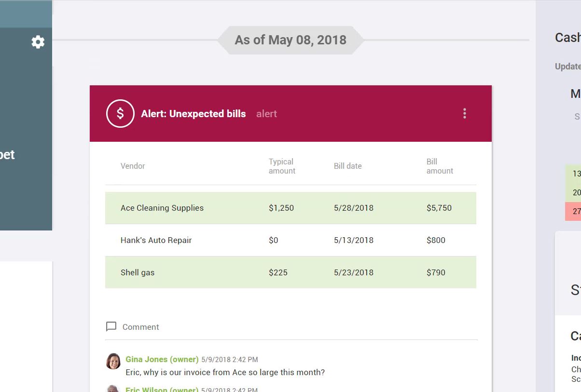
Task: Sort by the Typical amount column header
Action: (282, 166)
